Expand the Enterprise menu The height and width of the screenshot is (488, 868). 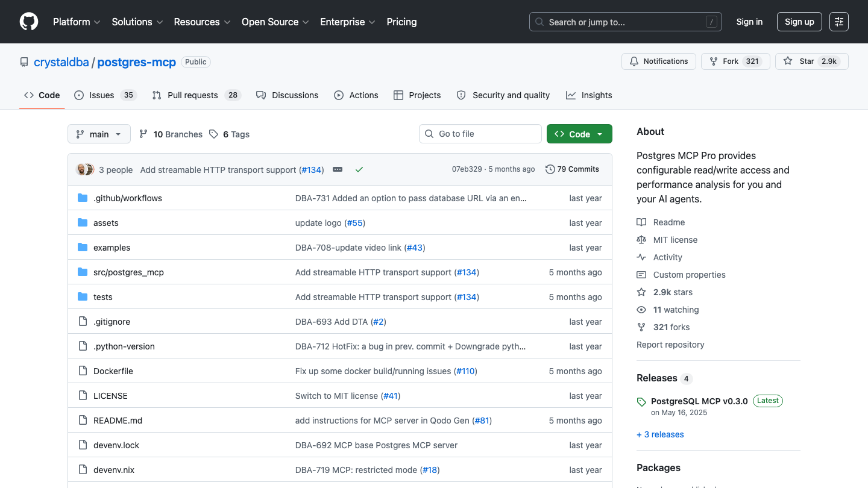tap(348, 22)
